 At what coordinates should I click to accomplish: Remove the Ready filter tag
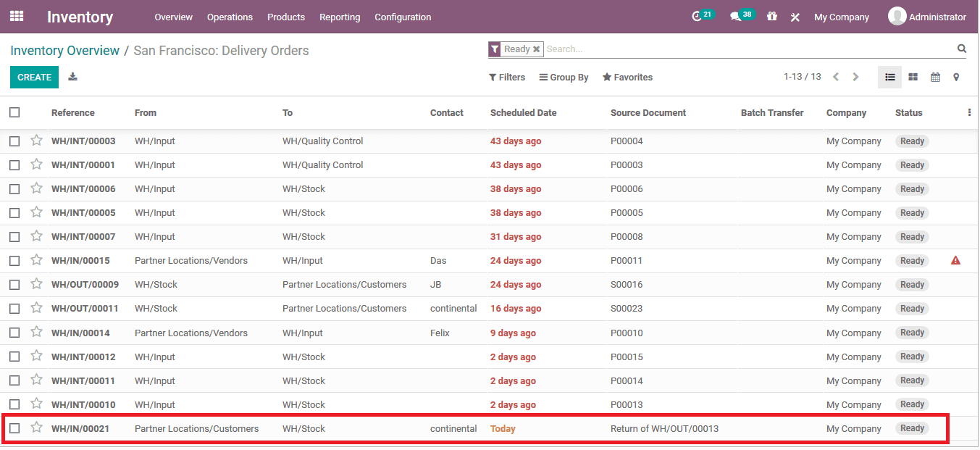pyautogui.click(x=535, y=49)
